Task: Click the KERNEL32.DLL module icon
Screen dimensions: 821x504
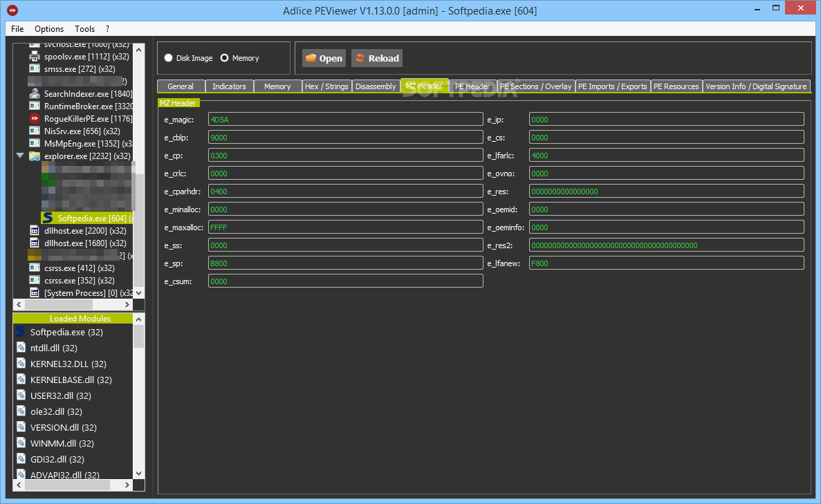Action: coord(21,363)
